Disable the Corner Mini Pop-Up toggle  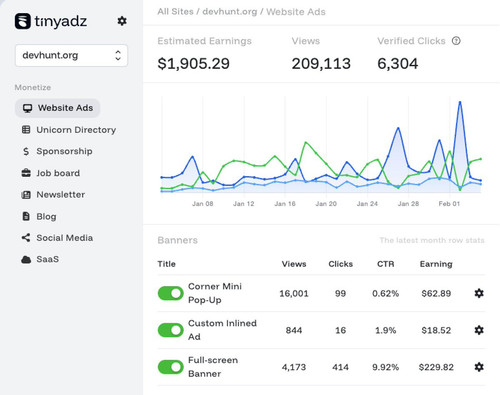pyautogui.click(x=171, y=293)
